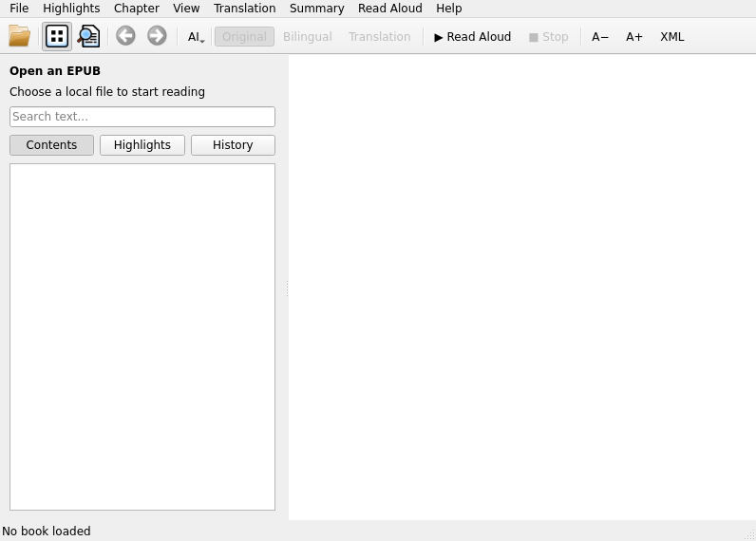Viewport: 756px width, 541px height.
Task: Click the 'No book loaded' status text
Action: (47, 531)
